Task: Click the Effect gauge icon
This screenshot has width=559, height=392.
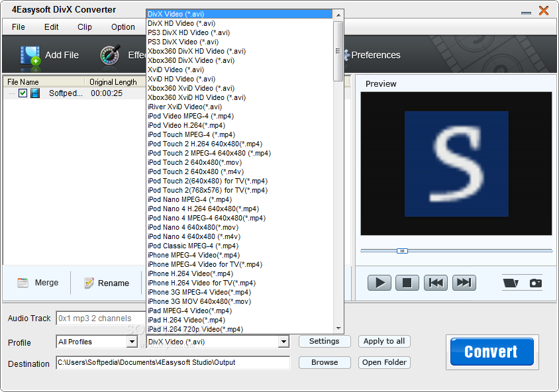Action: pyautogui.click(x=110, y=55)
